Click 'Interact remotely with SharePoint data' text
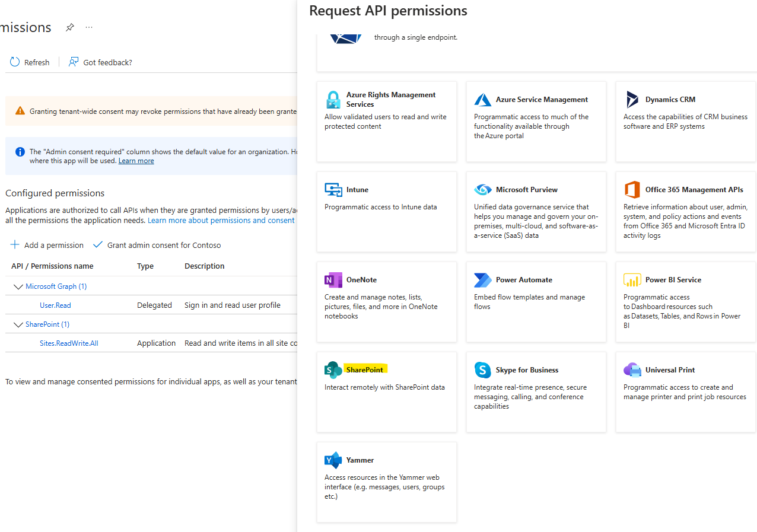Screen dimensions: 757x532 pyautogui.click(x=384, y=387)
